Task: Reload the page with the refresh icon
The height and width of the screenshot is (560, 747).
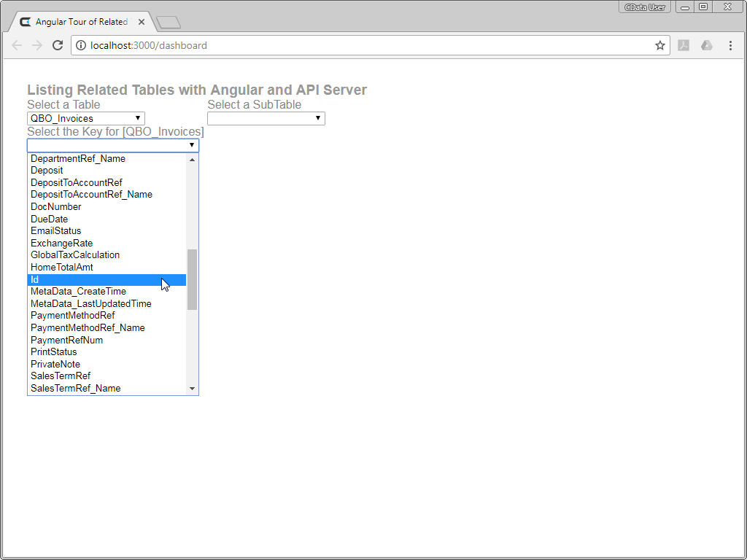Action: point(58,45)
